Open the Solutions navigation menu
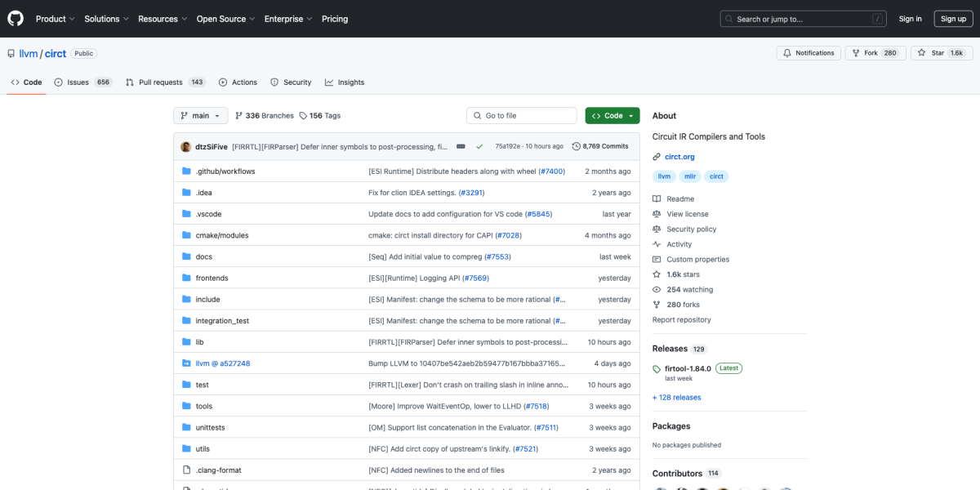The width and height of the screenshot is (980, 490). click(106, 19)
